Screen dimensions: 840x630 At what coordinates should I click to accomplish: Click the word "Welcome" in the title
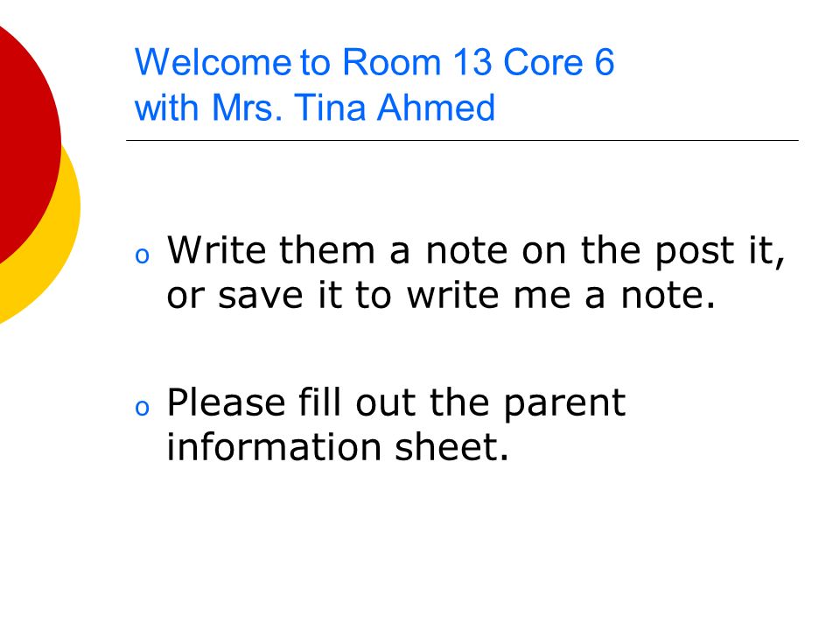point(213,62)
